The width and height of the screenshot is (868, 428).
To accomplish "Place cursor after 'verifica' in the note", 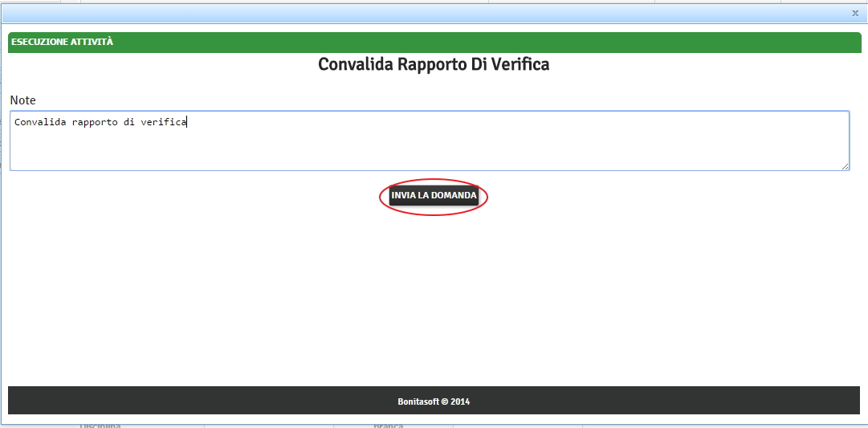I will [x=186, y=122].
